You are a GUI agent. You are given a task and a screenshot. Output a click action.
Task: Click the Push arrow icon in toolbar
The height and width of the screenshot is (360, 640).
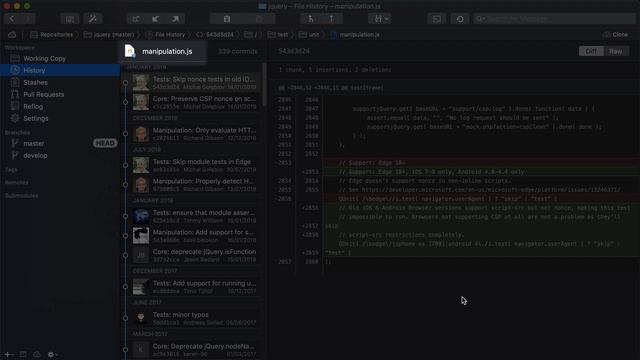click(x=175, y=19)
